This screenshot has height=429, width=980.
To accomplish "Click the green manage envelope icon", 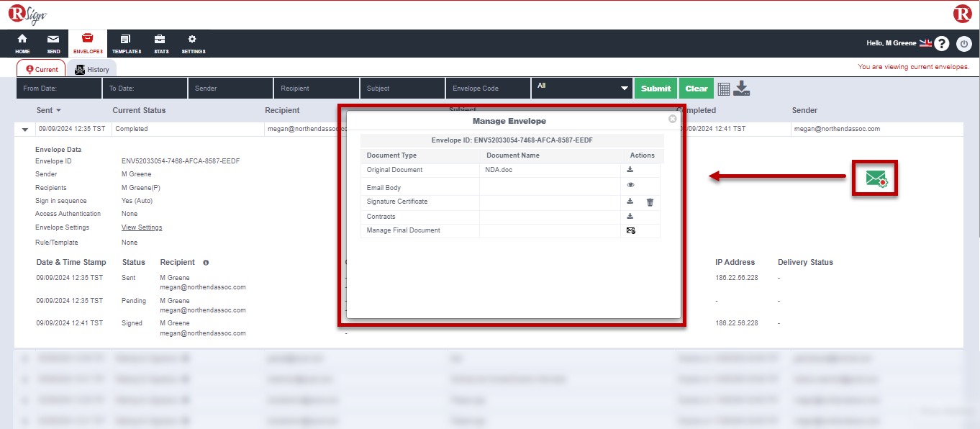I will [x=876, y=179].
